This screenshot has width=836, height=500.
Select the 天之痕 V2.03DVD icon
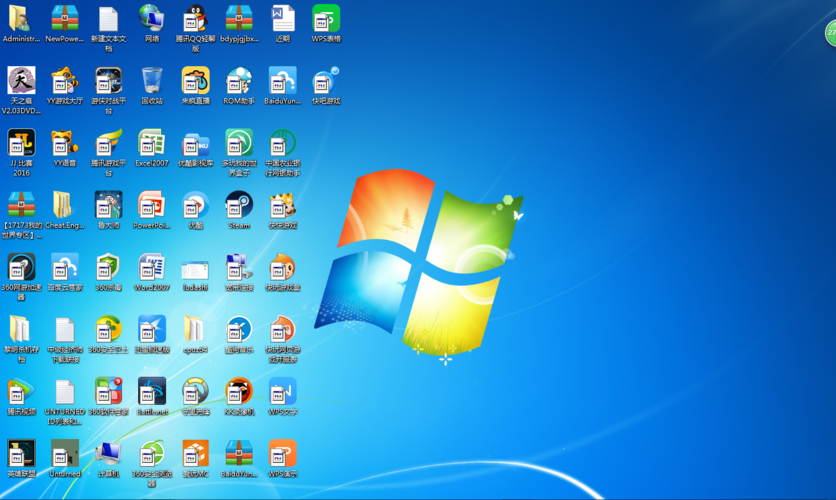pos(21,80)
